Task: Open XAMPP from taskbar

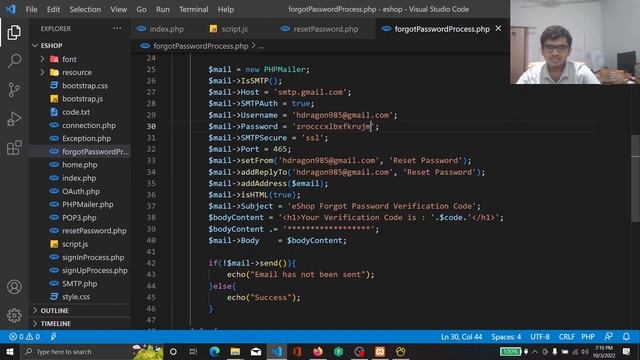Action: pos(380,351)
